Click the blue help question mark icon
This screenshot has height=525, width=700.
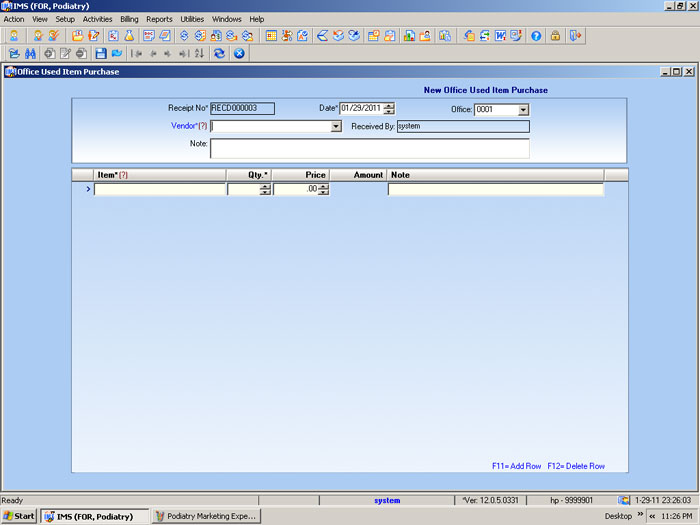(536, 36)
